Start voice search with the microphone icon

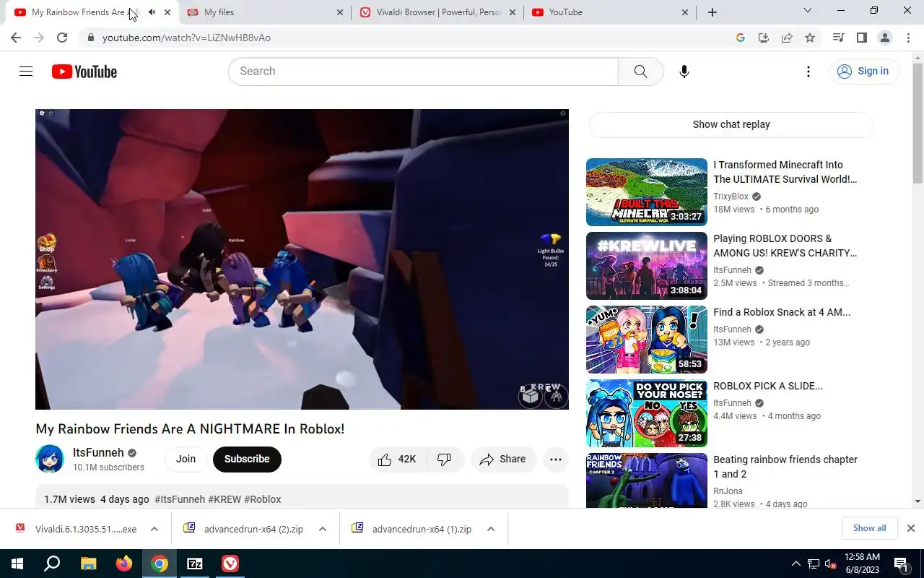tap(684, 72)
